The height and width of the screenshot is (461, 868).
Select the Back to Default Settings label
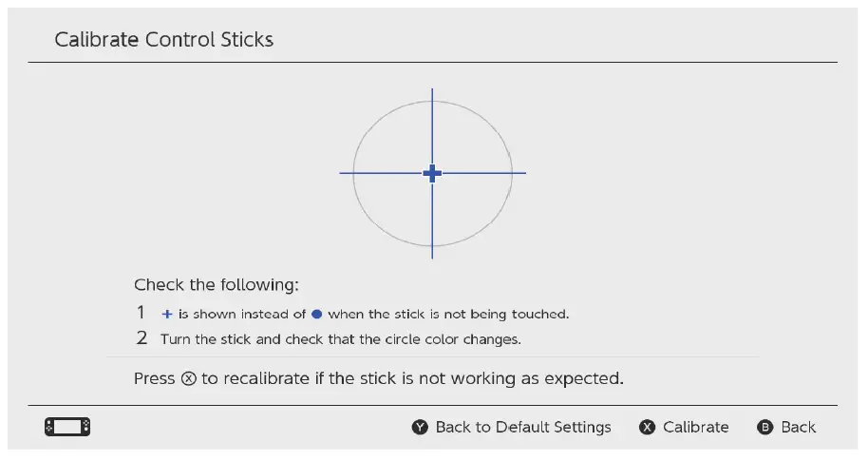522,427
